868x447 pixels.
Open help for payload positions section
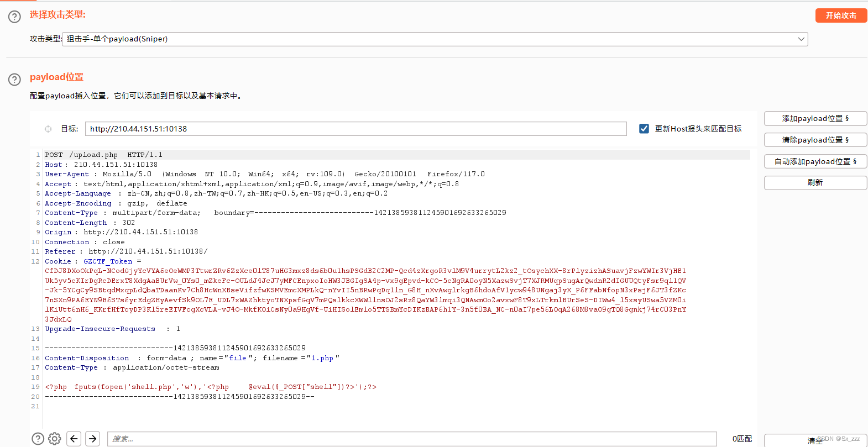14,80
